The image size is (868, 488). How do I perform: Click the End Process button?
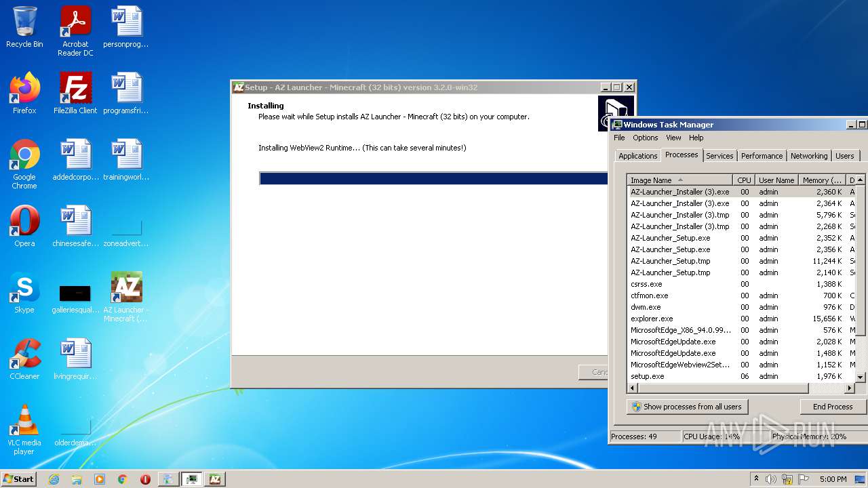(x=833, y=407)
